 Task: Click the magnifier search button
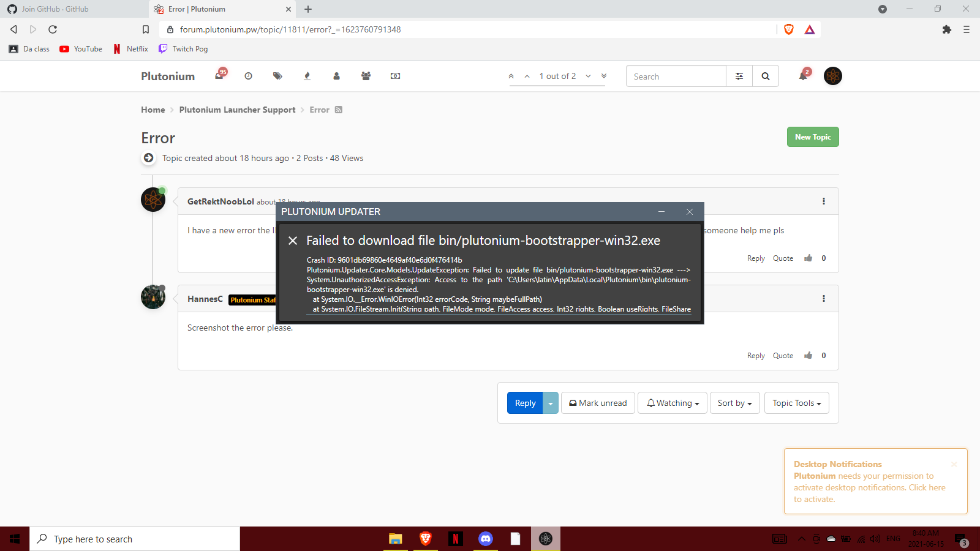766,77
